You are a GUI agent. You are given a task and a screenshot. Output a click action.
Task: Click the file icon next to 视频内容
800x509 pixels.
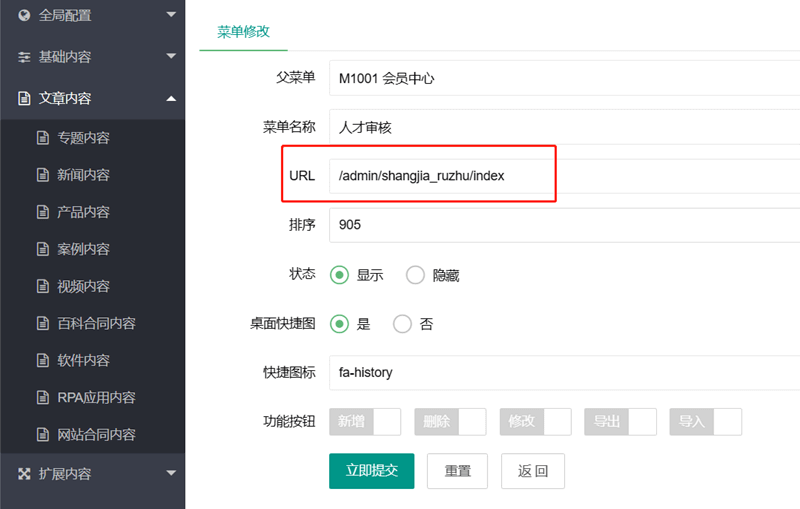click(43, 286)
